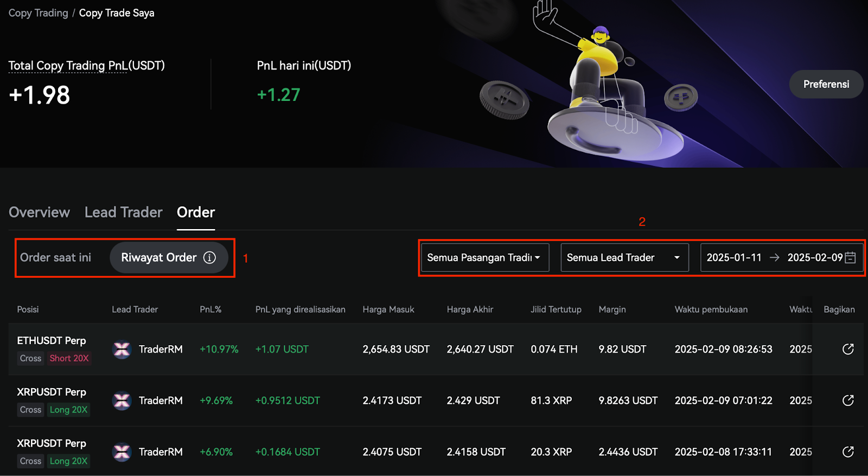Click share icon for ETHUSDT Perp row
This screenshot has height=476, width=868.
pyautogui.click(x=848, y=349)
